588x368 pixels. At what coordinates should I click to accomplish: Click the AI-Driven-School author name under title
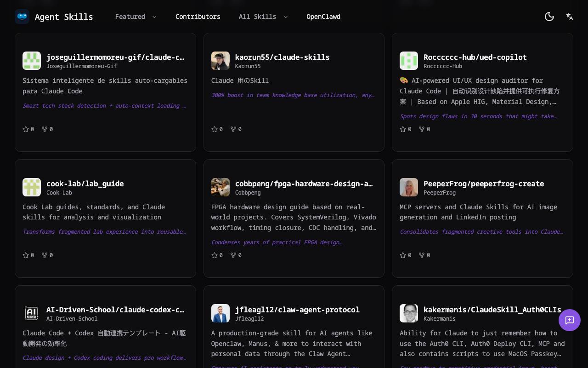(x=72, y=319)
